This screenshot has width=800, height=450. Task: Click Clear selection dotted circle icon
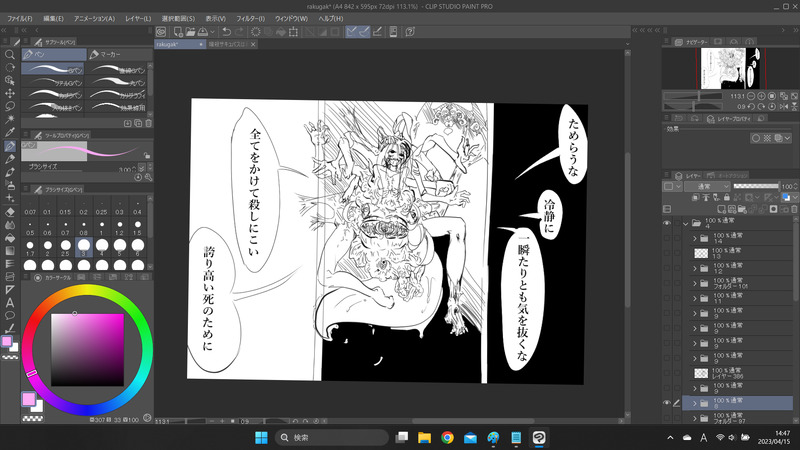256,32
